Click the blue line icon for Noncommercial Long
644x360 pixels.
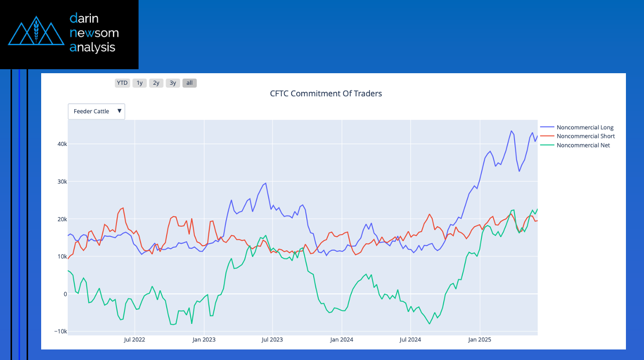pos(547,127)
